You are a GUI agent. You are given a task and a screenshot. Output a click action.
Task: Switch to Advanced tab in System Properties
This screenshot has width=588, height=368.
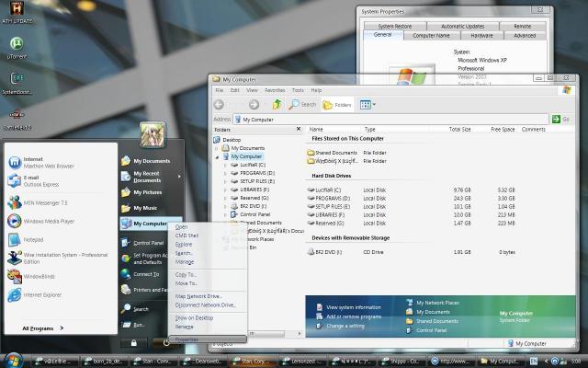[525, 36]
